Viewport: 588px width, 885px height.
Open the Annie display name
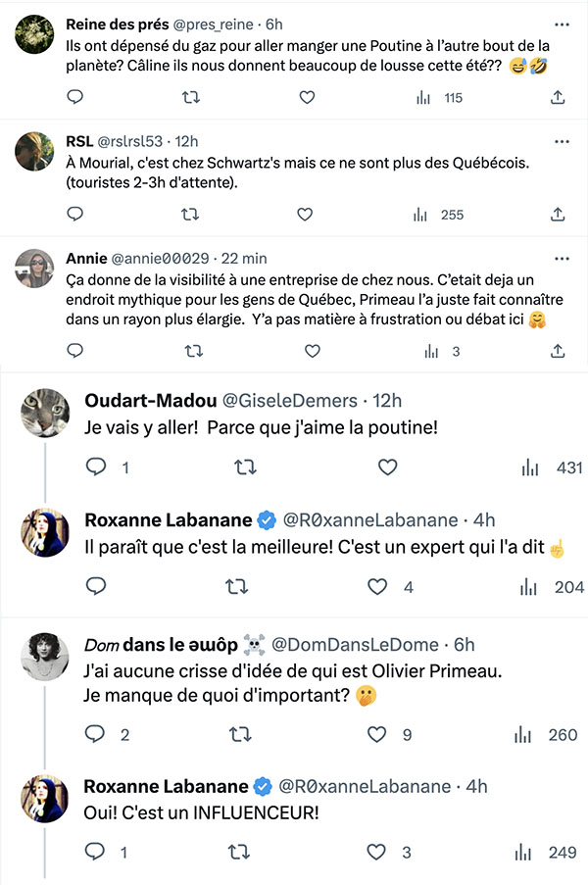coord(86,259)
